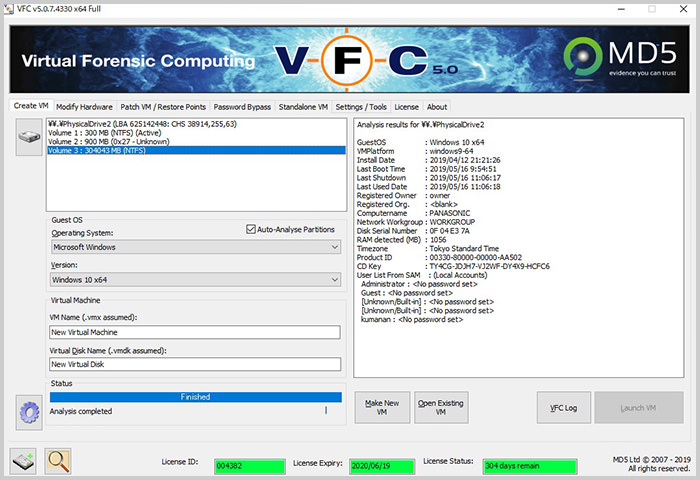The width and height of the screenshot is (700, 480).
Task: Open the VFC Log
Action: [x=563, y=408]
